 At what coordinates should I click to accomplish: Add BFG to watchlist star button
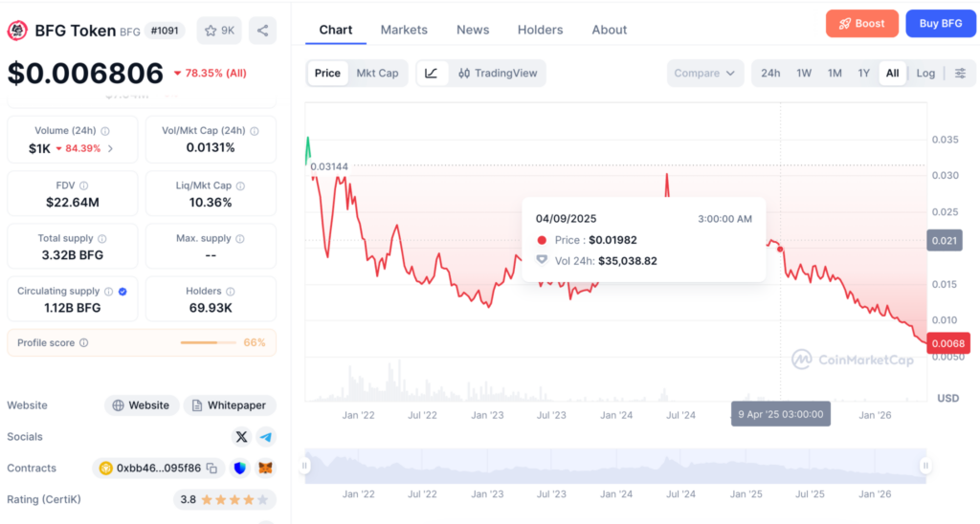click(x=219, y=30)
